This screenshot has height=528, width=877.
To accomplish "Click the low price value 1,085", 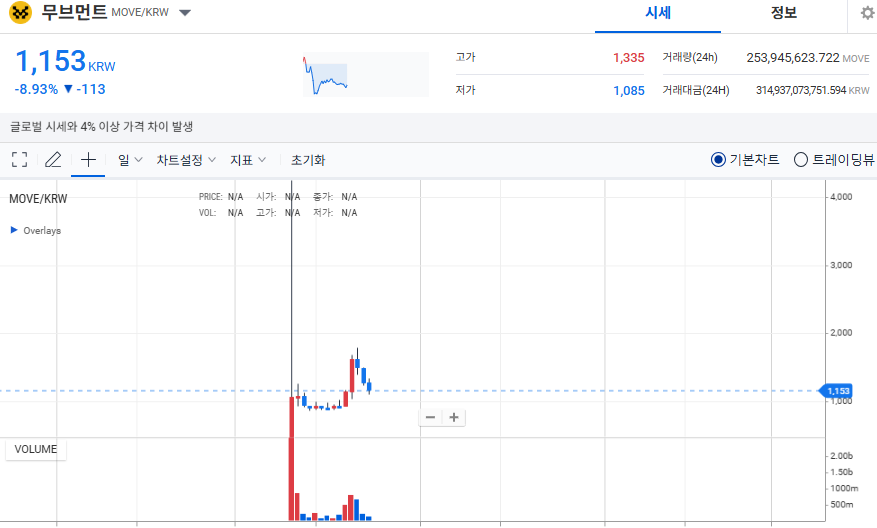I will [629, 91].
